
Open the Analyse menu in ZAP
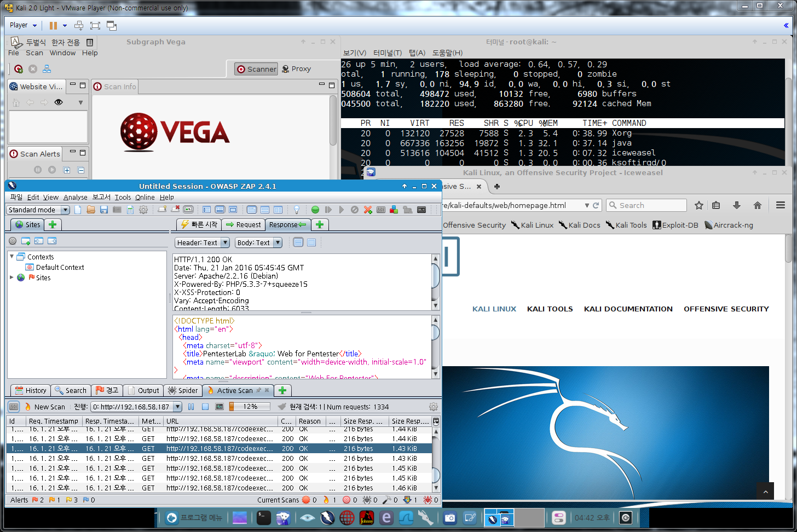(76, 197)
